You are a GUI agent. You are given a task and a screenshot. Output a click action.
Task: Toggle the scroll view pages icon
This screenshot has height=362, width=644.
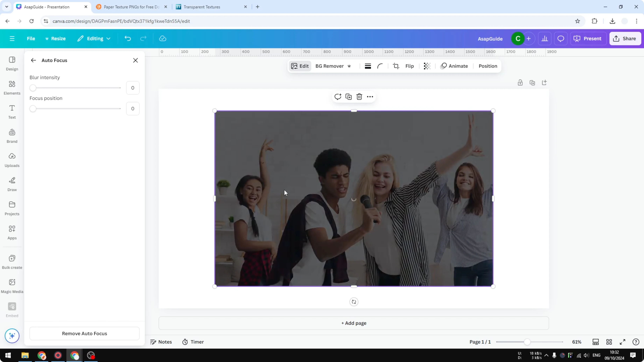pos(596,342)
